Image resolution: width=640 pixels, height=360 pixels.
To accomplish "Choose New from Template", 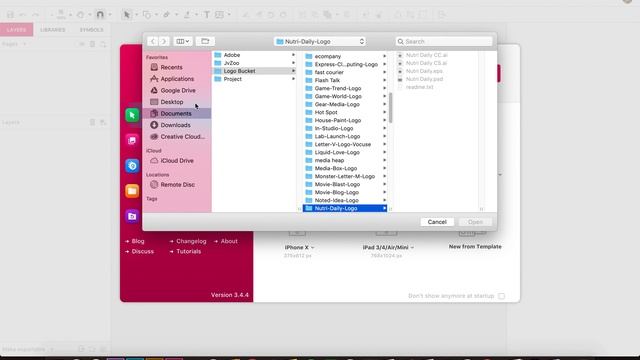I will pyautogui.click(x=475, y=247).
